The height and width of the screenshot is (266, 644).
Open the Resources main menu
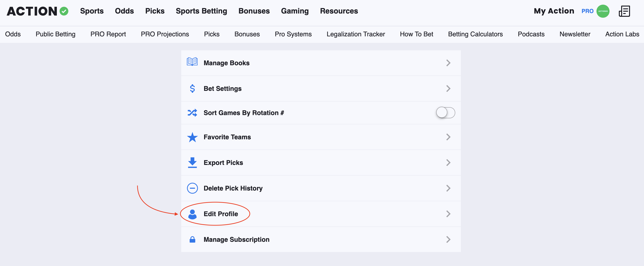click(x=339, y=11)
